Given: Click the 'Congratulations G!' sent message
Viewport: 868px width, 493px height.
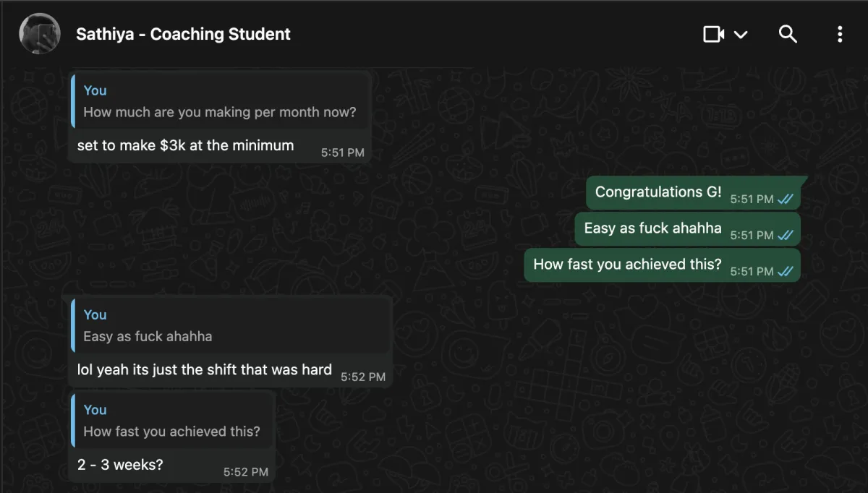Looking at the screenshot, I should [x=658, y=192].
